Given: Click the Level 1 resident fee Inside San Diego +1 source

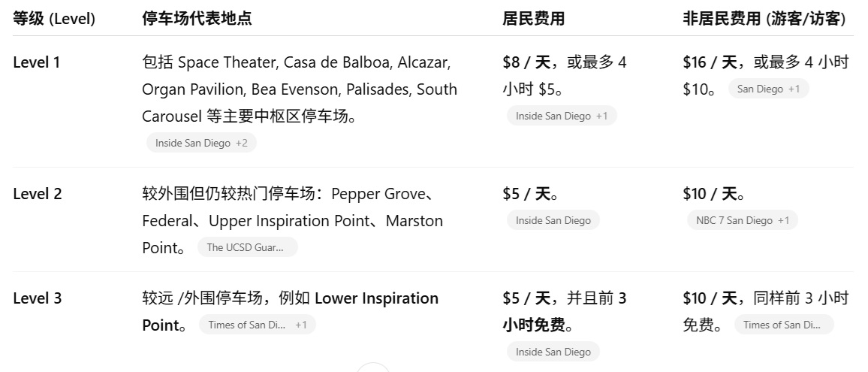Looking at the screenshot, I should pos(562,116).
